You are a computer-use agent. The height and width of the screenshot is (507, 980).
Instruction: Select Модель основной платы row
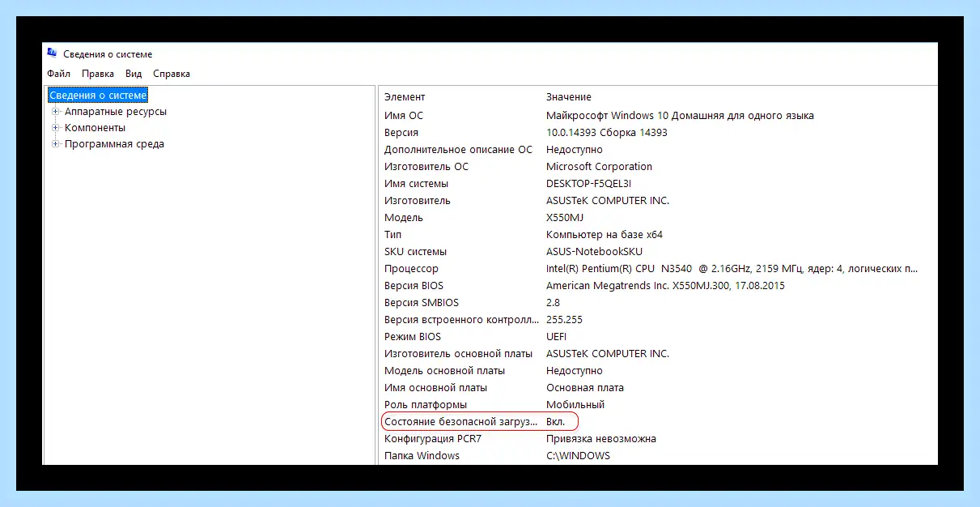(444, 371)
